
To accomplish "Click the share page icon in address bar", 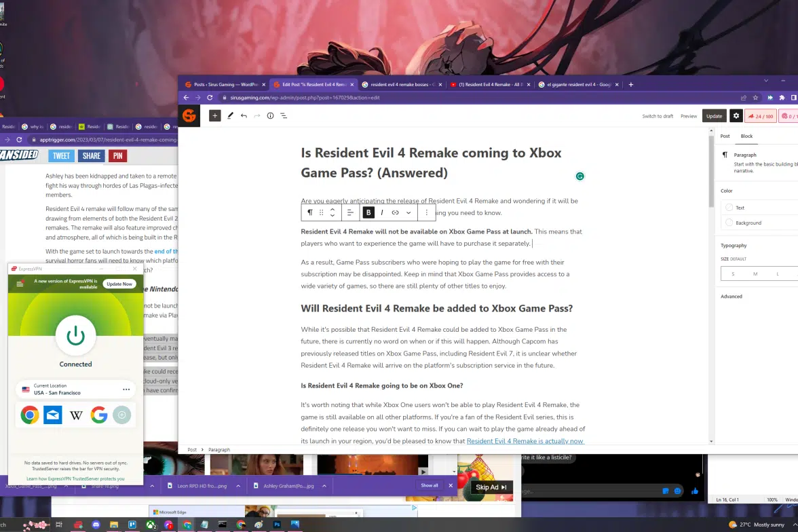I will click(x=744, y=98).
